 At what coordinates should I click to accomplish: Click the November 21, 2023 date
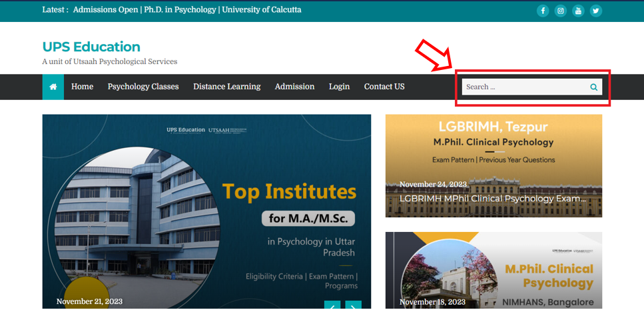pyautogui.click(x=89, y=301)
